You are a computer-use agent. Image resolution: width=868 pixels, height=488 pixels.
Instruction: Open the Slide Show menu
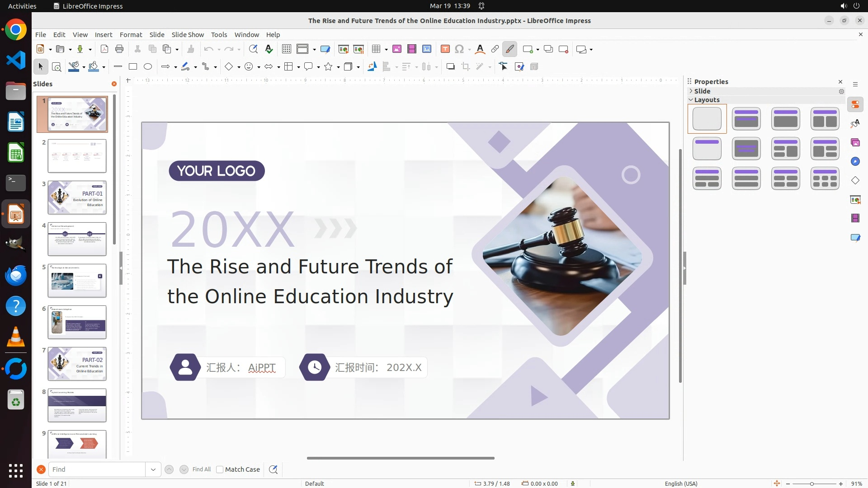coord(188,35)
